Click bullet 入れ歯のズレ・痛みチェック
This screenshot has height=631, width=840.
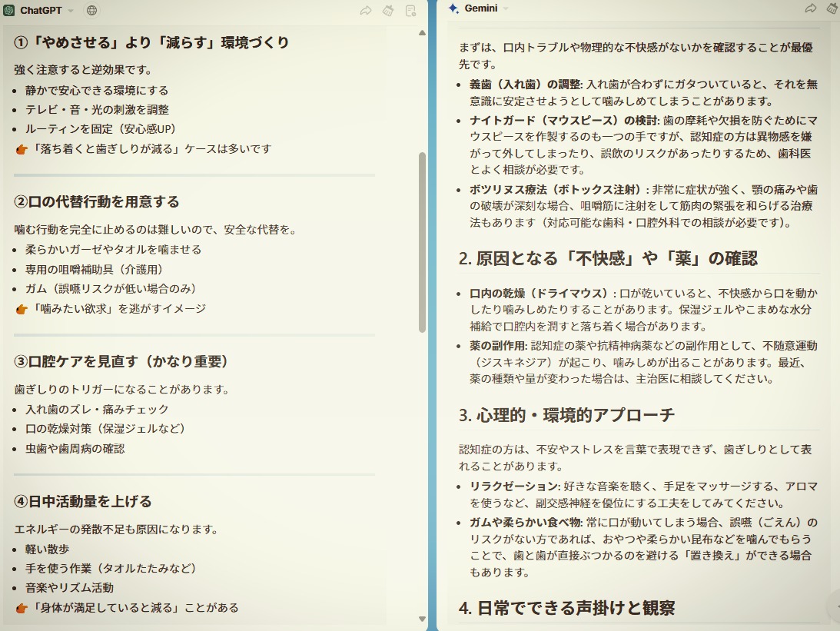tap(97, 410)
